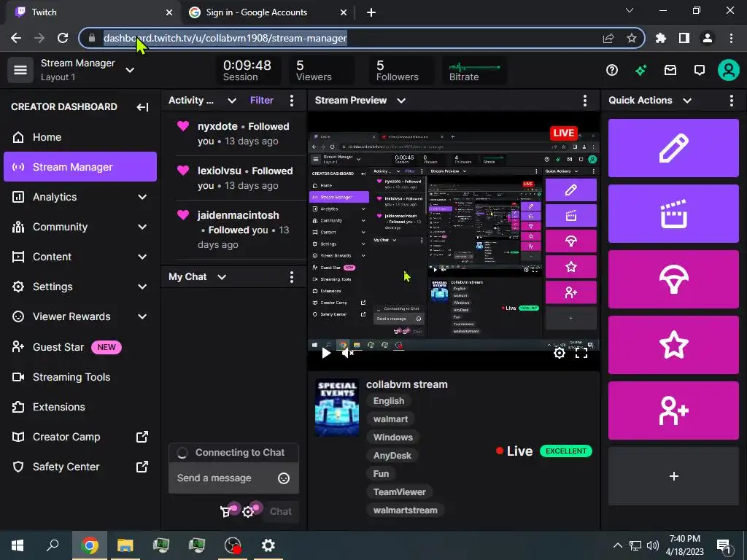This screenshot has width=747, height=560.
Task: Click the Clip clapperboard quick action
Action: 673,214
